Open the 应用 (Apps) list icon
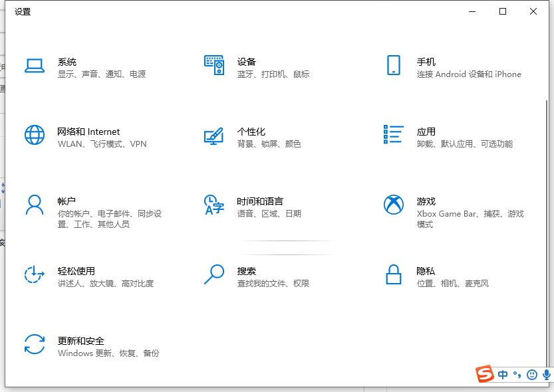The width and height of the screenshot is (554, 392). pyautogui.click(x=393, y=134)
